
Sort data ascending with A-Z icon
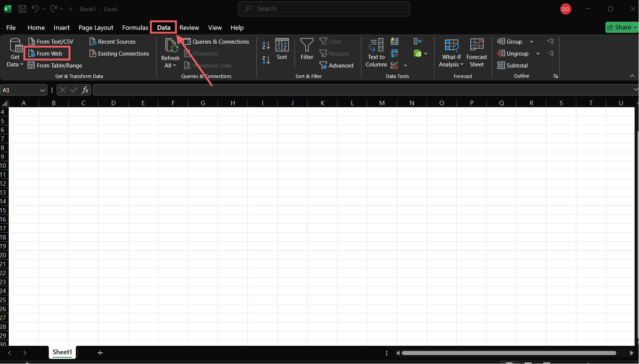[266, 45]
